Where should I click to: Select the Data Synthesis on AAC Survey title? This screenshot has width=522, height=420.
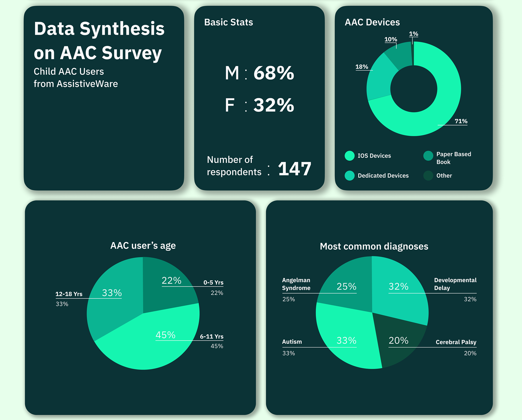[99, 41]
